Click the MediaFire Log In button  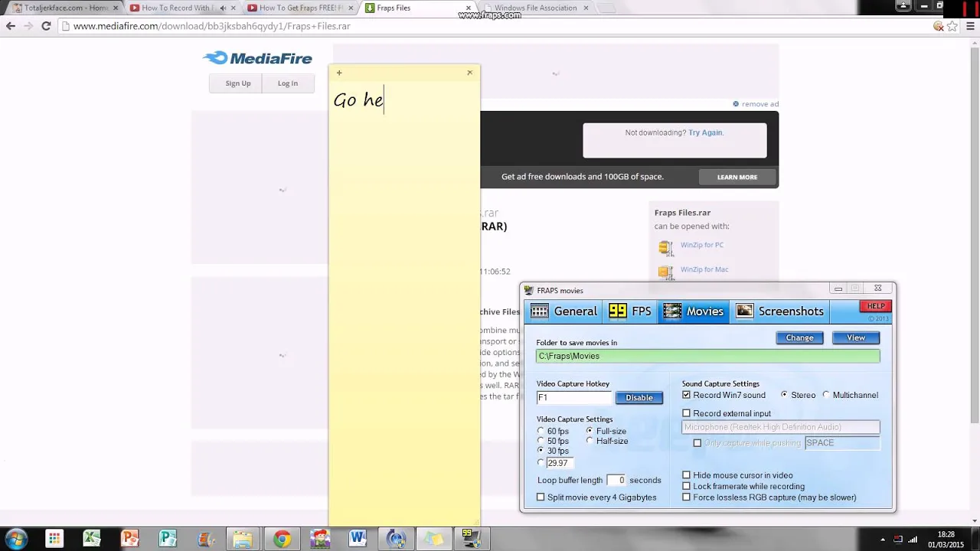point(288,83)
